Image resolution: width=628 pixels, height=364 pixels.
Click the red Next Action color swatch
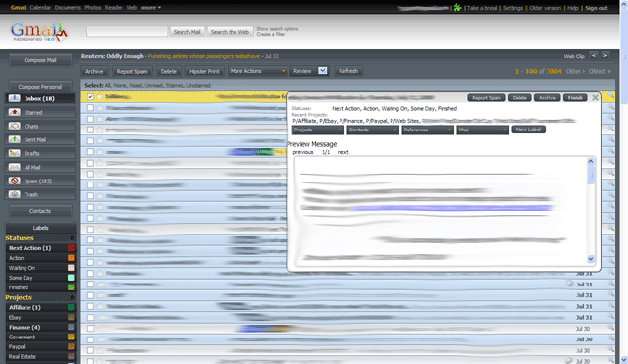point(71,248)
